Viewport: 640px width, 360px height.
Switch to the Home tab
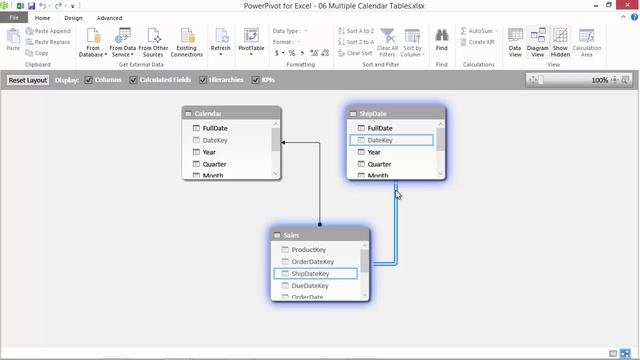(42, 18)
